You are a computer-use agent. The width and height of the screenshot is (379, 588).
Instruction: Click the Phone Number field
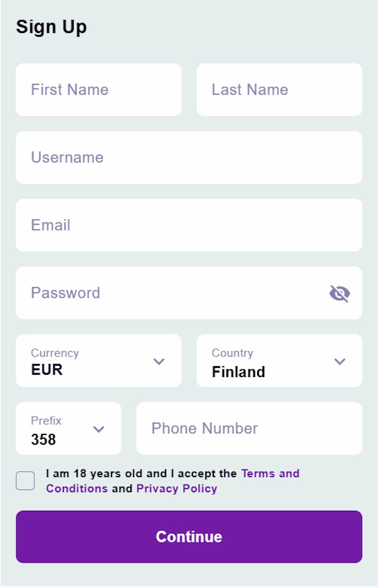249,428
